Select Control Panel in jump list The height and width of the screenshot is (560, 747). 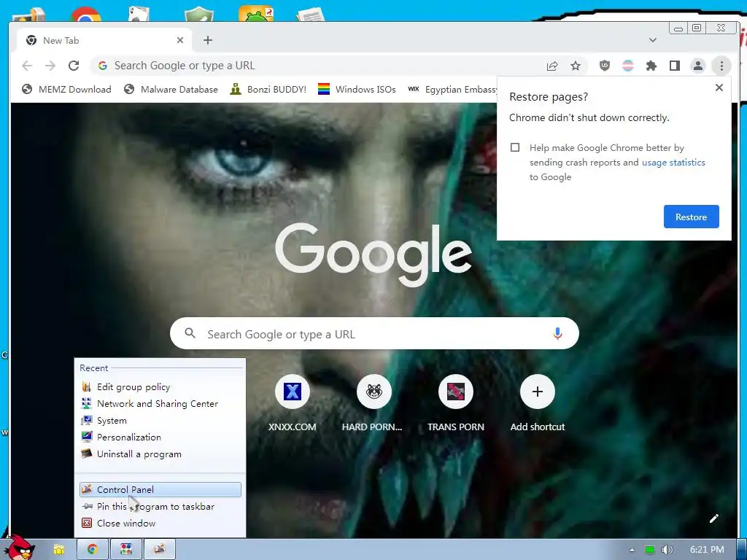coord(160,489)
